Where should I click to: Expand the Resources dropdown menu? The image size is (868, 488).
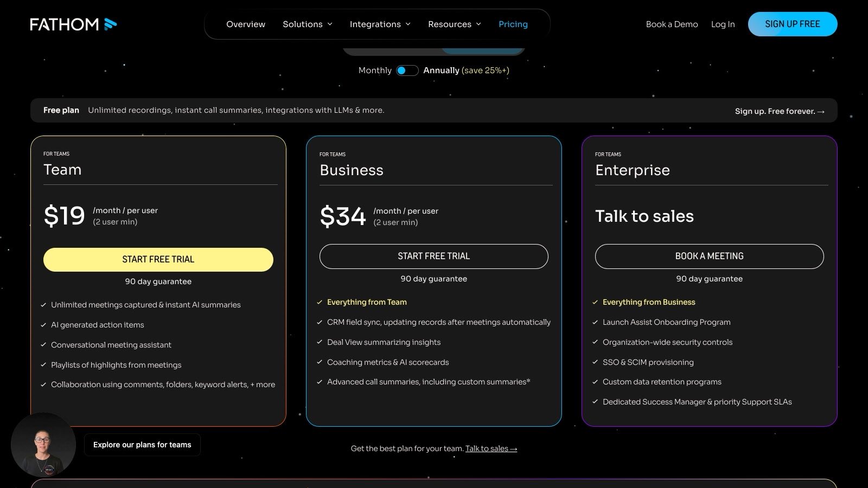(x=455, y=24)
